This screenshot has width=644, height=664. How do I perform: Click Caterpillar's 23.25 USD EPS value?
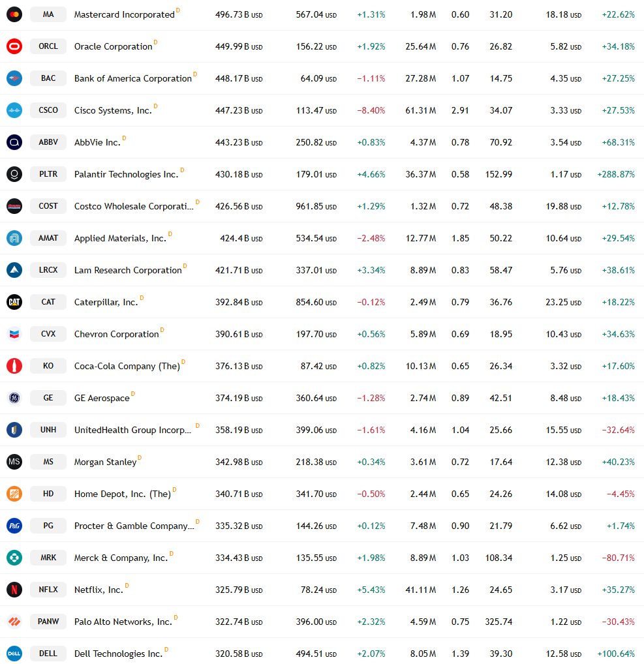click(x=564, y=303)
